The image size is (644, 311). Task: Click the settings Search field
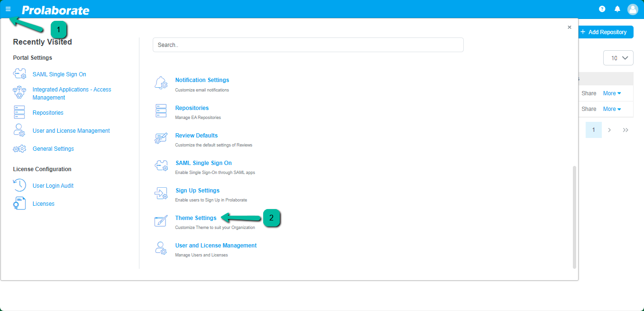[x=308, y=45]
